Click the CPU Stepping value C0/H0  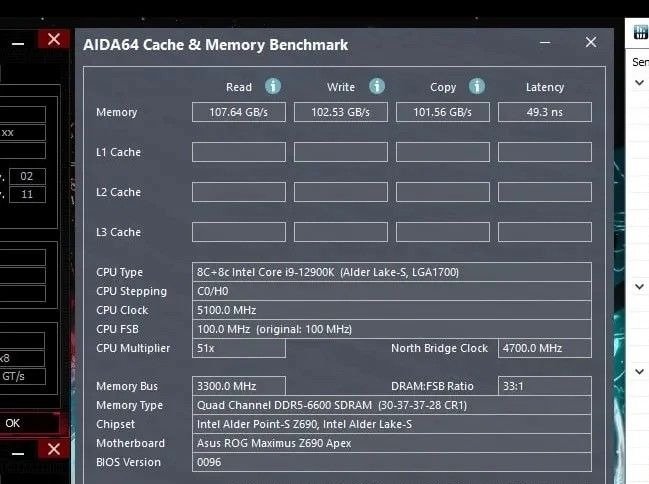tap(392, 291)
